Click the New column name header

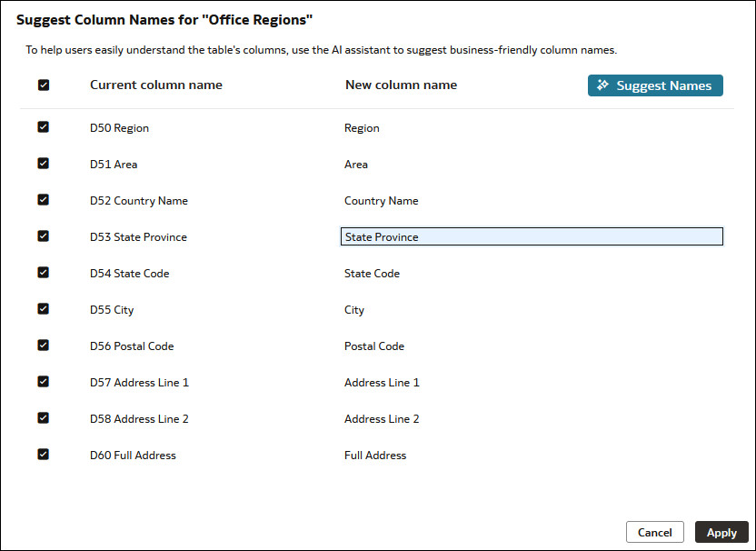point(401,85)
